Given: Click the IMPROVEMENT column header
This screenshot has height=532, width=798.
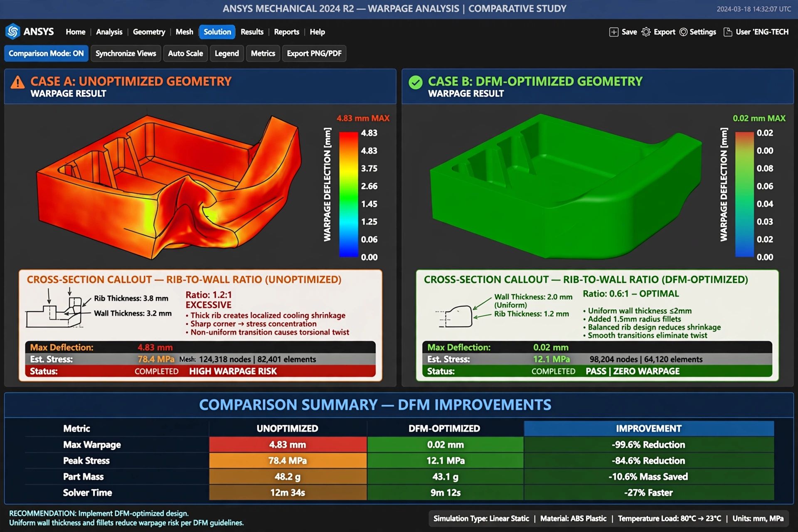Looking at the screenshot, I should (649, 429).
